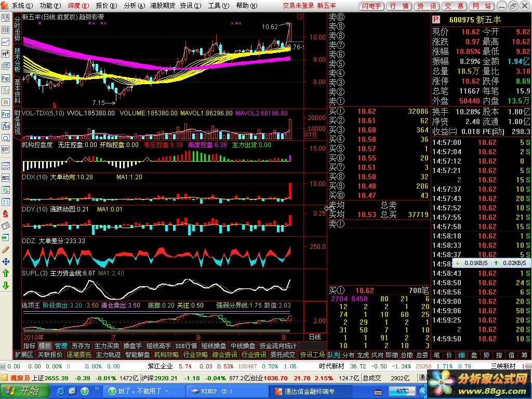Click the F12 sidebar icon

click(5, 114)
